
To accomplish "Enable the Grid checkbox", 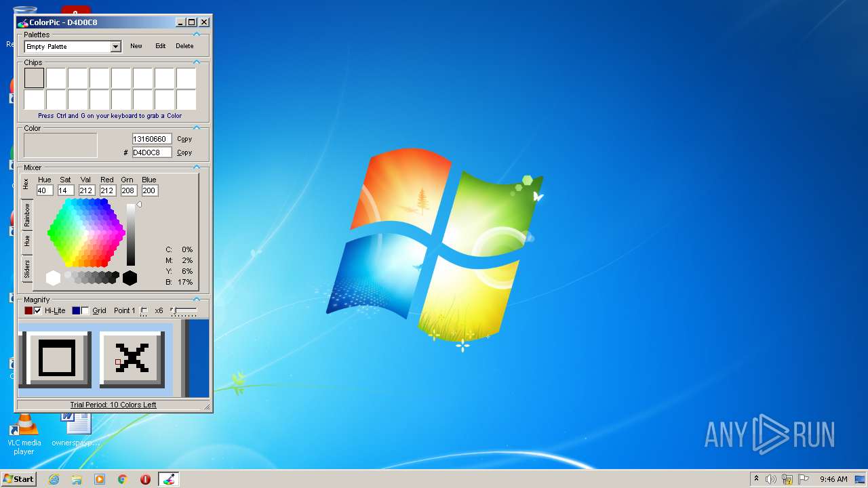I will pos(85,310).
